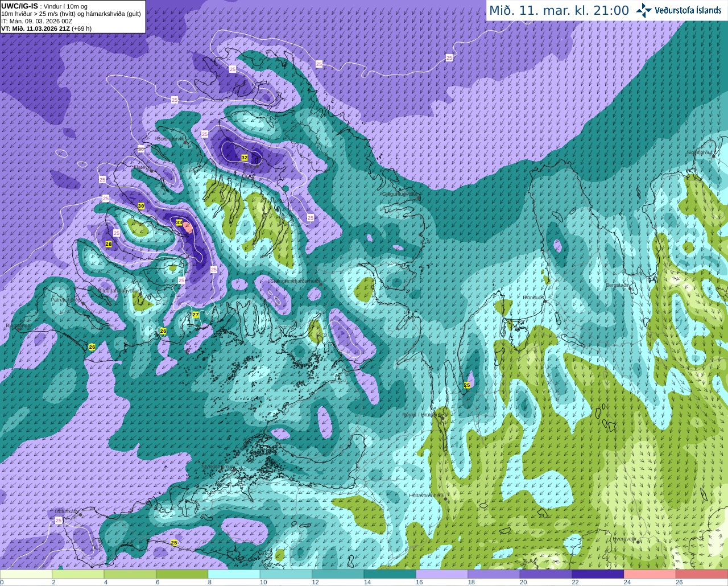Image resolution: width=728 pixels, height=586 pixels.
Task: Click the legend scale value 26
Action: point(679,582)
